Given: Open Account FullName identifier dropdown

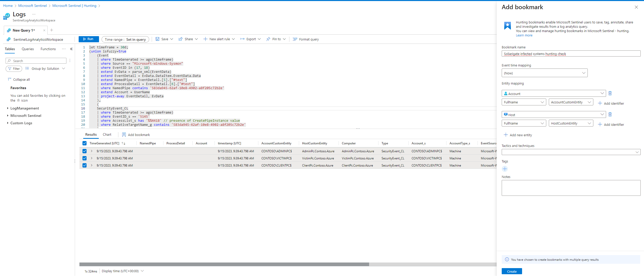Looking at the screenshot, I should pyautogui.click(x=524, y=102).
